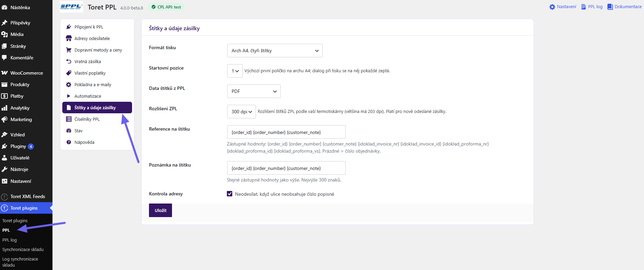Image resolution: width=644 pixels, height=270 pixels.
Task: Click the Reference na štítku input field
Action: (286, 132)
